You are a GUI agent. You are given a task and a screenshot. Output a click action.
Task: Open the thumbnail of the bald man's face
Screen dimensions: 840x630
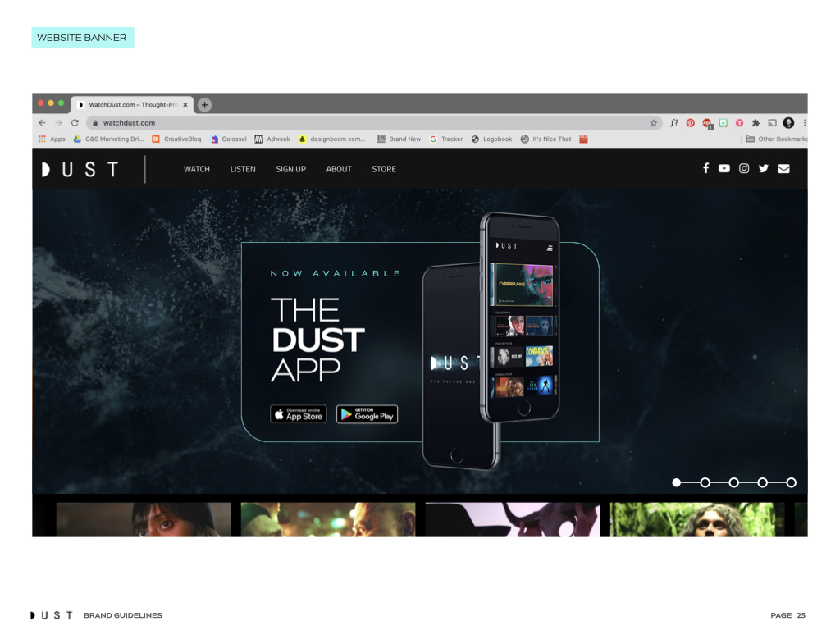328,519
